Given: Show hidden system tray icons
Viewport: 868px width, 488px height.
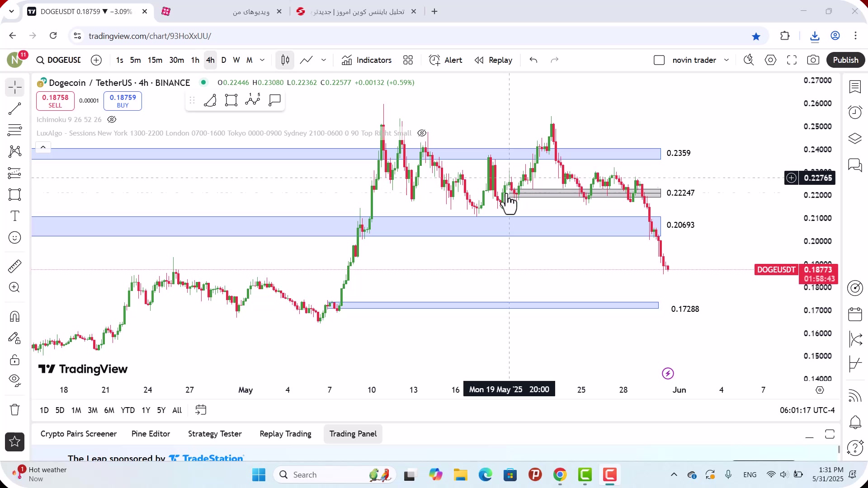Looking at the screenshot, I should click(674, 474).
